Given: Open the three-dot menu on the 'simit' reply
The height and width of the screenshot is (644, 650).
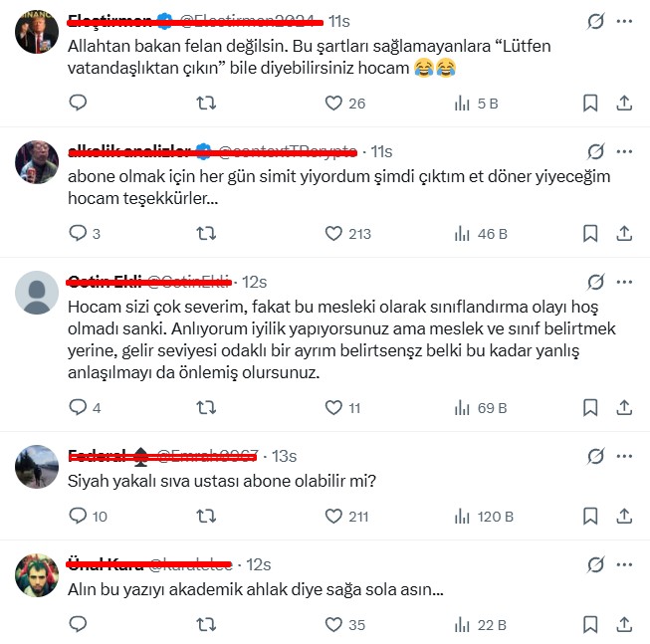Looking at the screenshot, I should tap(624, 151).
